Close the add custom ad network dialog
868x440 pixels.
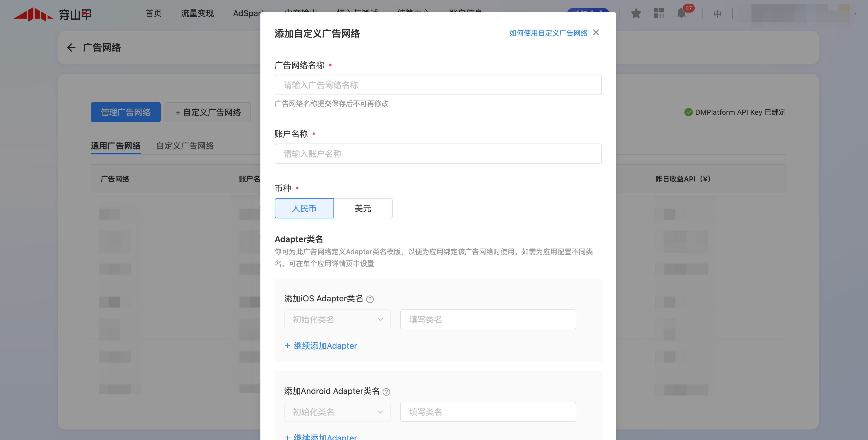[x=596, y=33]
